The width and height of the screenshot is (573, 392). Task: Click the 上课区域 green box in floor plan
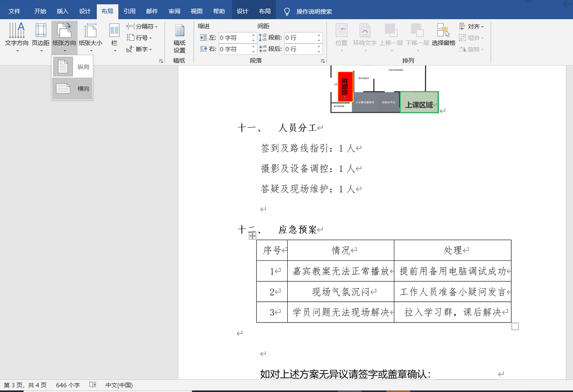pos(419,102)
